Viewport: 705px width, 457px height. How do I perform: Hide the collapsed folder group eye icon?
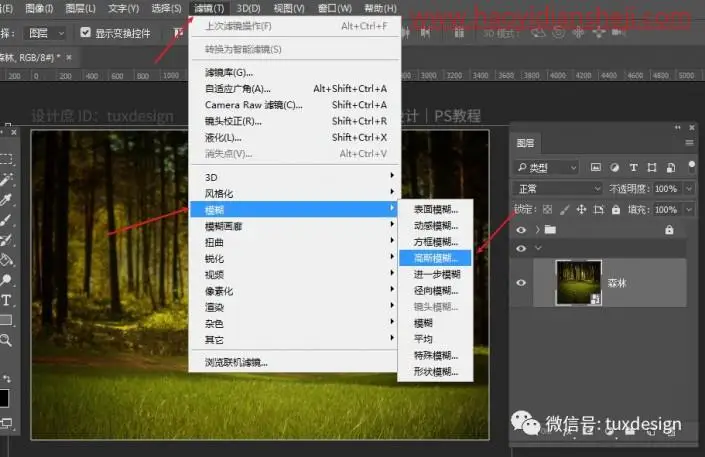[521, 230]
